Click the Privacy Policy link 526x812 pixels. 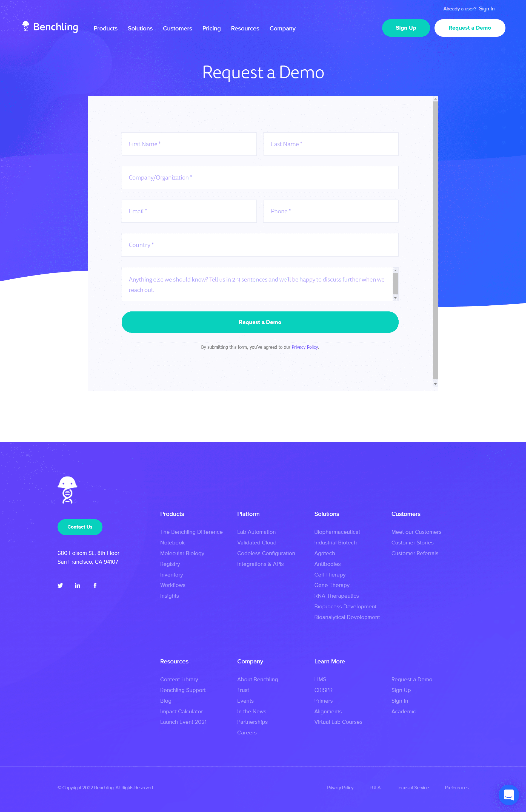click(x=304, y=347)
